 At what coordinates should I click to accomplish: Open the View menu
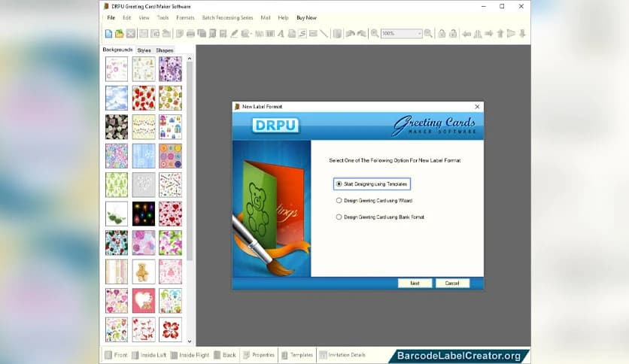pos(144,17)
